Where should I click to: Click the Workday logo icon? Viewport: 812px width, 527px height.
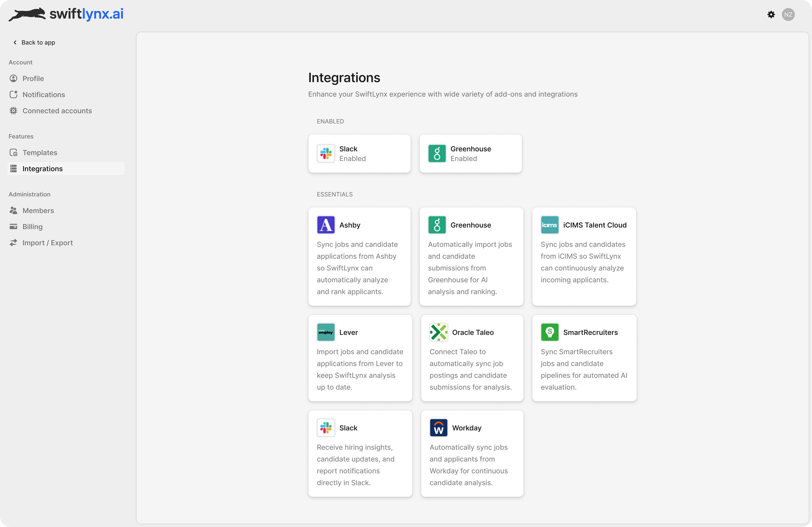click(x=438, y=428)
